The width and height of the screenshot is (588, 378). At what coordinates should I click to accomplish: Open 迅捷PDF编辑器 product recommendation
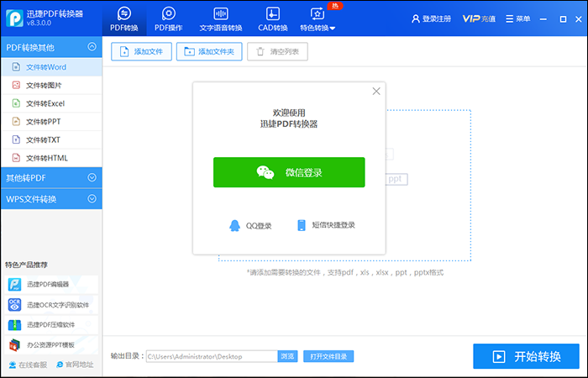51,284
